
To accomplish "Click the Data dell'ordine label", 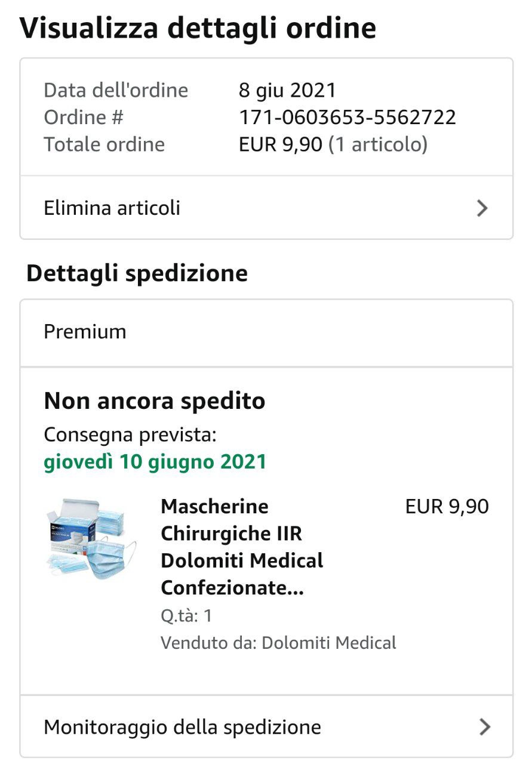I will [x=116, y=91].
